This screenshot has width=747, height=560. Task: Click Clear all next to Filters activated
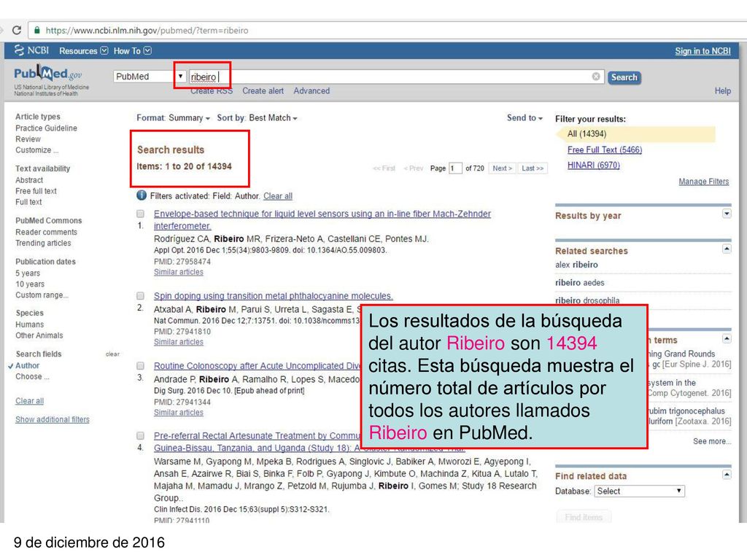(278, 195)
